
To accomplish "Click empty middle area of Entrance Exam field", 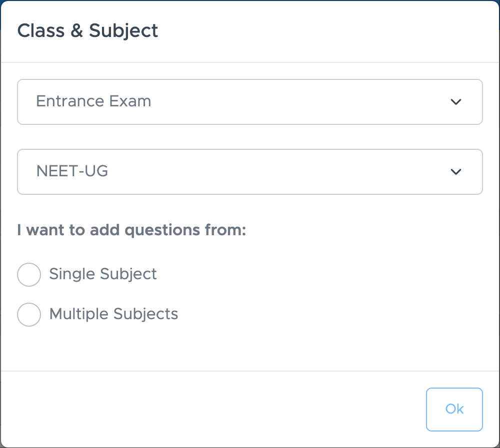I will (x=280, y=102).
